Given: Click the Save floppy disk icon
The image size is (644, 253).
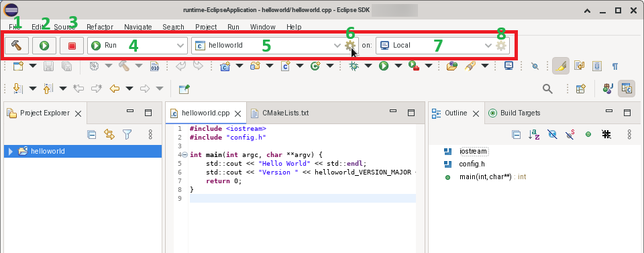Looking at the screenshot, I should (x=49, y=66).
